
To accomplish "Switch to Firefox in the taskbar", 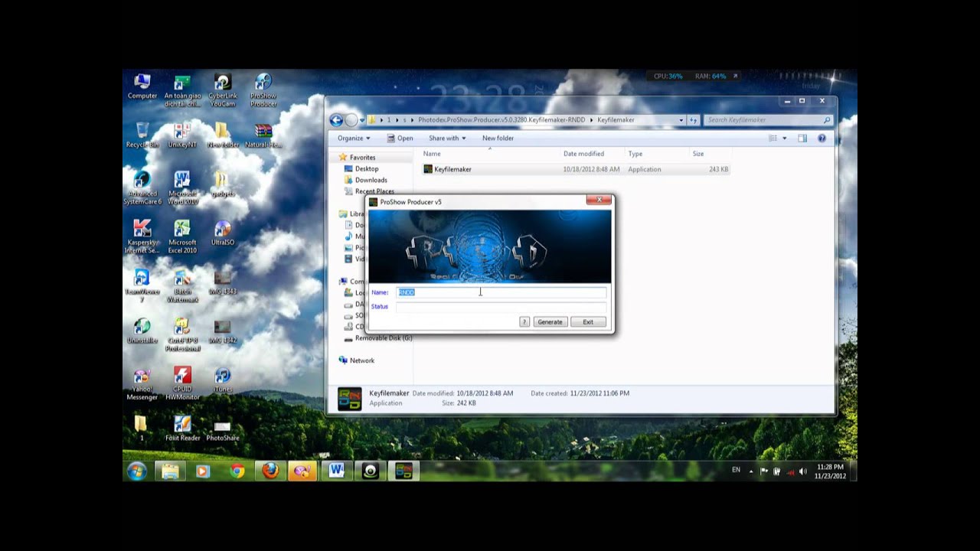I will point(270,471).
